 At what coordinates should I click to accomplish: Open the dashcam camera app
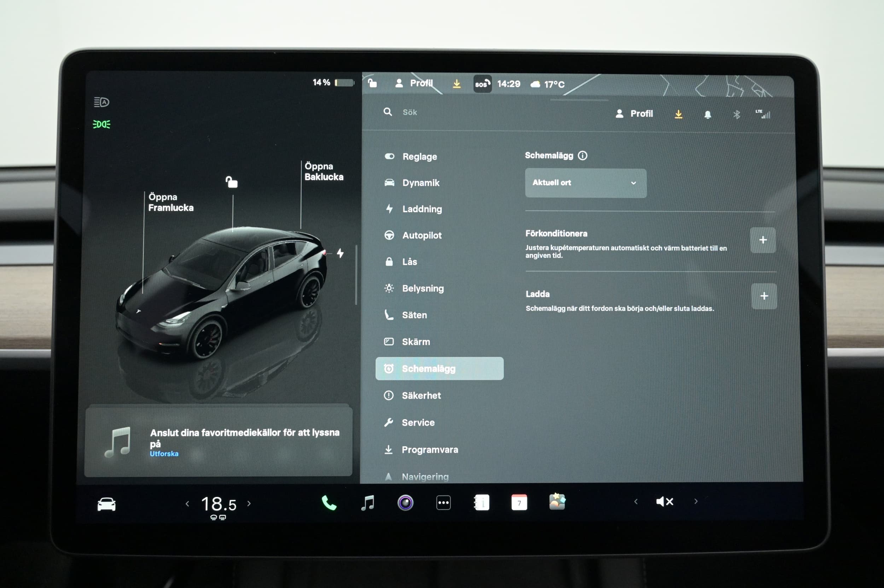405,502
